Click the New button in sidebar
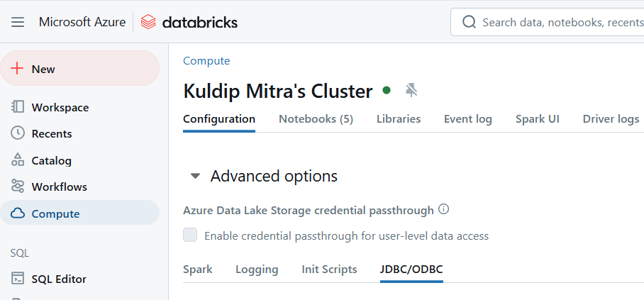The width and height of the screenshot is (644, 300). click(79, 69)
